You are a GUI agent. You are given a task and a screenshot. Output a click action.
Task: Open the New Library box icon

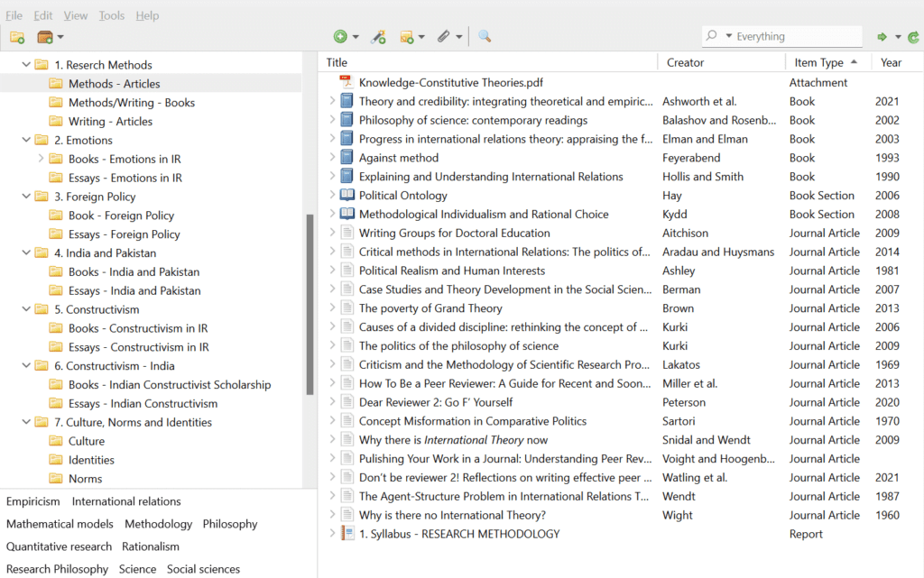(45, 37)
